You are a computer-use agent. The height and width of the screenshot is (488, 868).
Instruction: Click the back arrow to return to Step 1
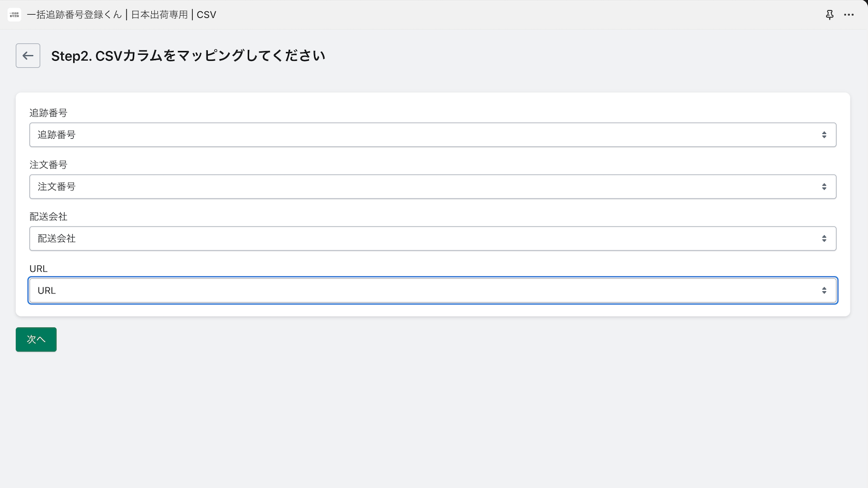point(28,55)
